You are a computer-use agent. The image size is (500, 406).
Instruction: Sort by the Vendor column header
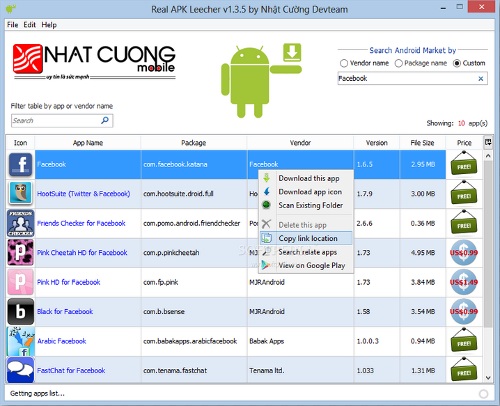coord(300,143)
